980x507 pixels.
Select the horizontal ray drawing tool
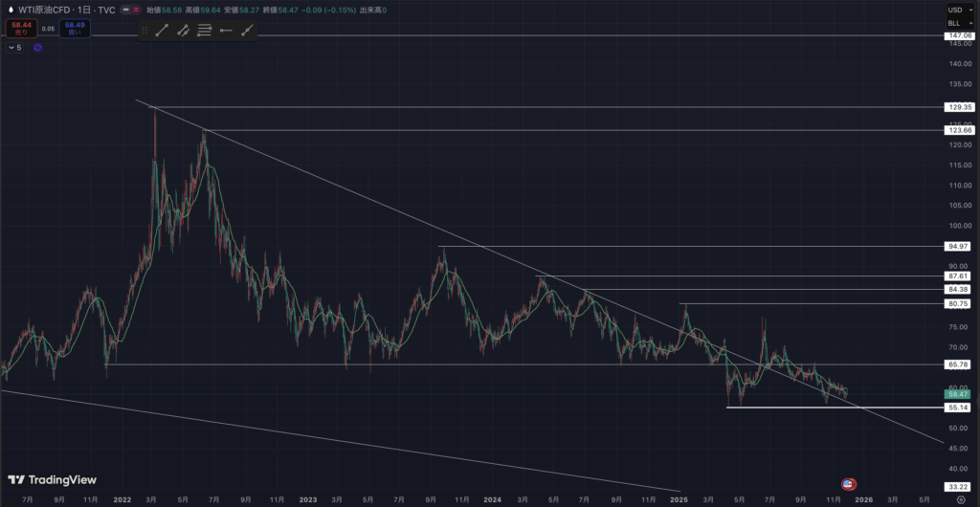click(x=226, y=31)
